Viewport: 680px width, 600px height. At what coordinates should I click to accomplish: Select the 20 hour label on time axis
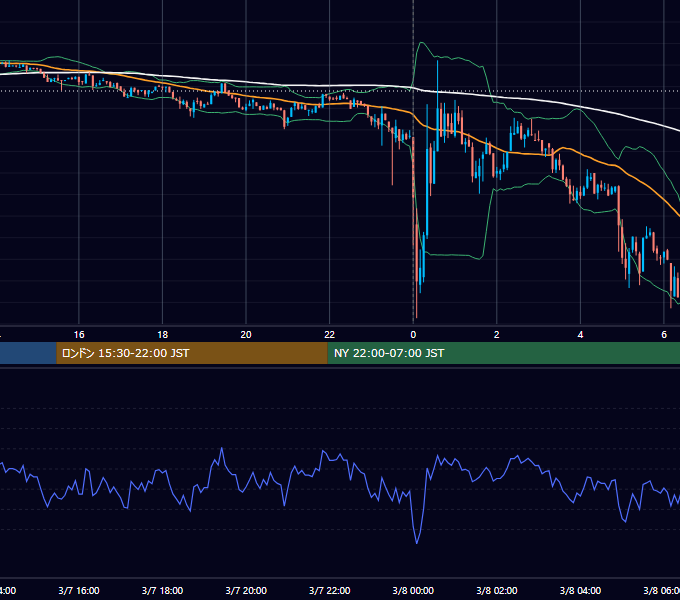pos(246,335)
